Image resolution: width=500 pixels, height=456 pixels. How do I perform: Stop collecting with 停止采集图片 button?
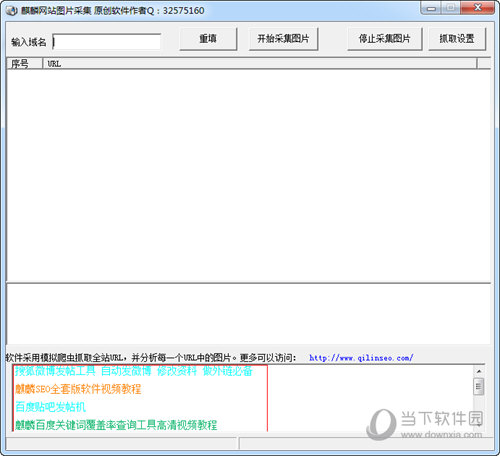[384, 39]
